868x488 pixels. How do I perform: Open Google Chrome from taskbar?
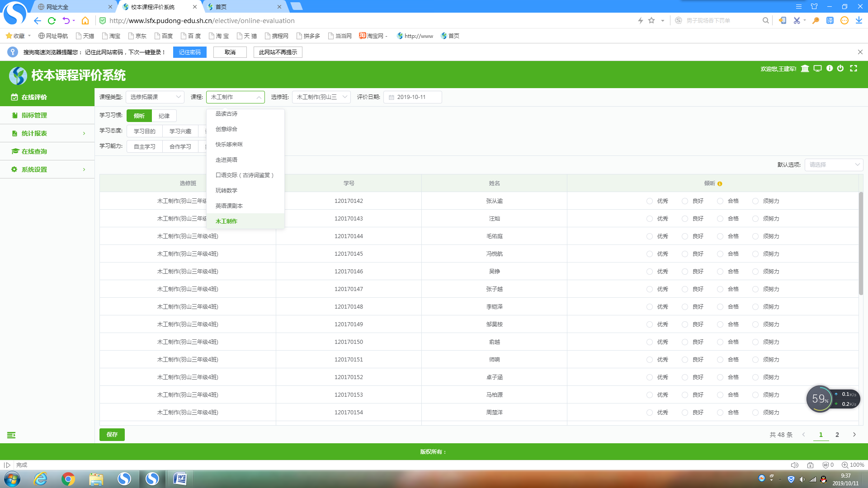68,479
